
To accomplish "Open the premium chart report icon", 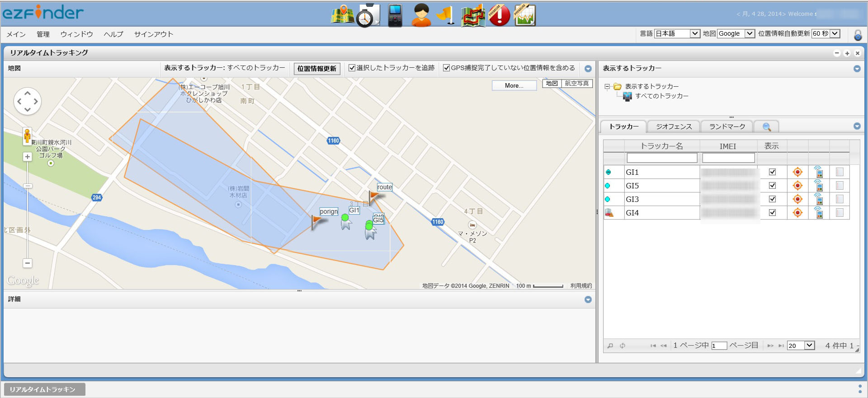I will point(525,15).
